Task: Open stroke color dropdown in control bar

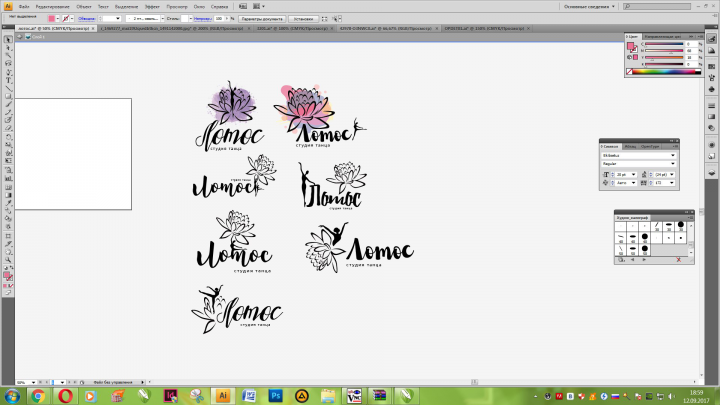Action: click(x=72, y=19)
